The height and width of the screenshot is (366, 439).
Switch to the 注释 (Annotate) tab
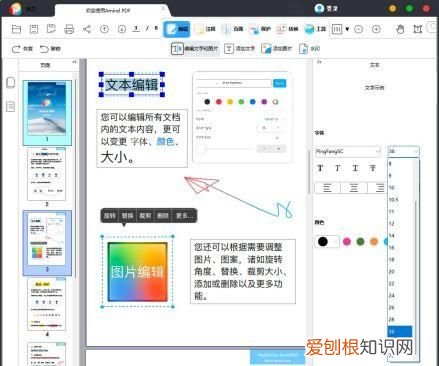pos(205,29)
